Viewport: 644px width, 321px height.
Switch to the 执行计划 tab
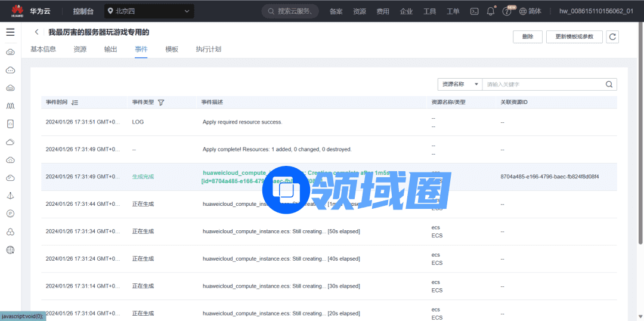(x=208, y=50)
